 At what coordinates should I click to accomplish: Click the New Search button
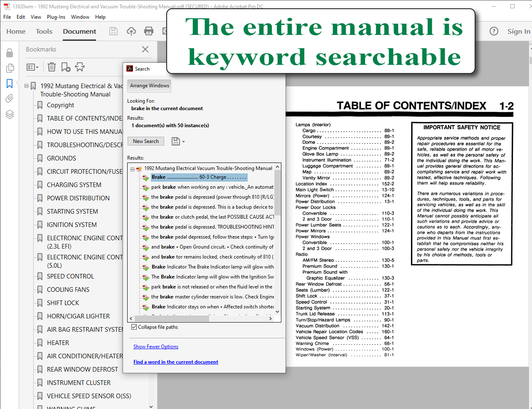tap(146, 141)
